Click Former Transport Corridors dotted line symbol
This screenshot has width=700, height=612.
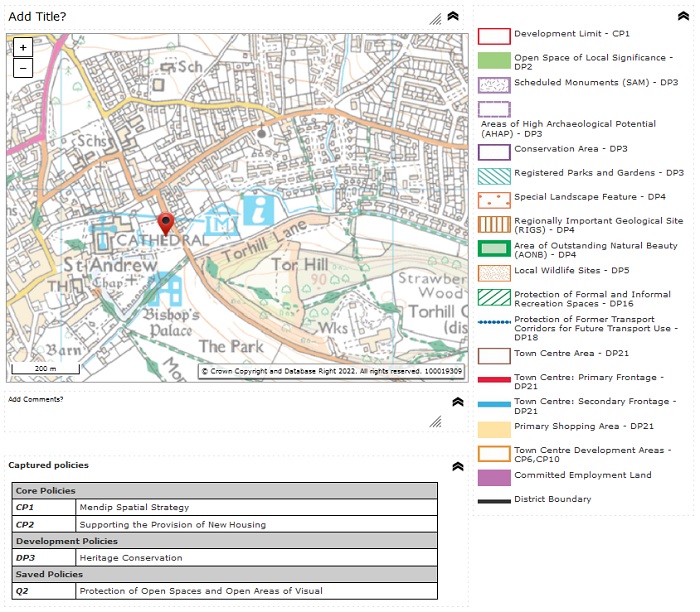[x=494, y=322]
